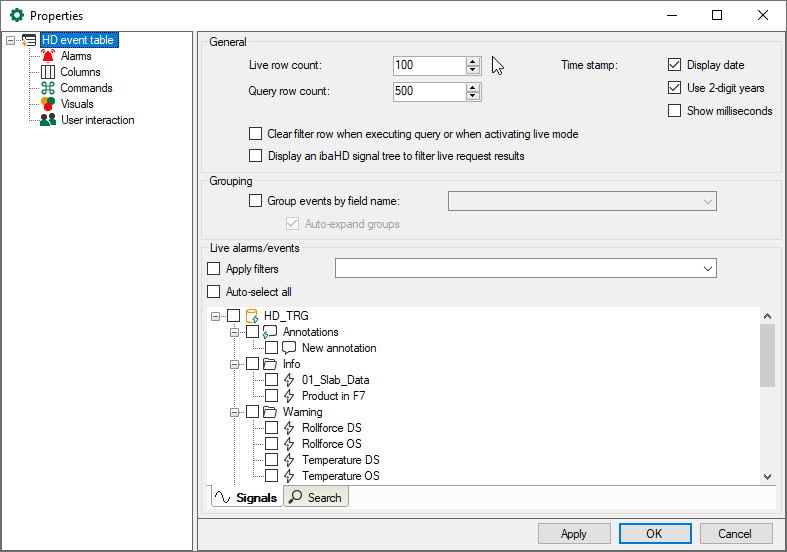The height and width of the screenshot is (552, 787).
Task: Click the Apply button
Action: [x=573, y=534]
